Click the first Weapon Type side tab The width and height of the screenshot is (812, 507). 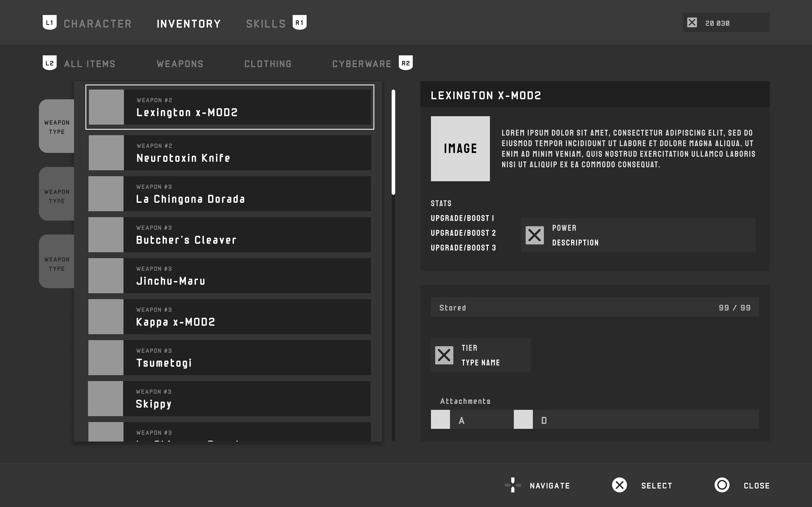(x=57, y=126)
